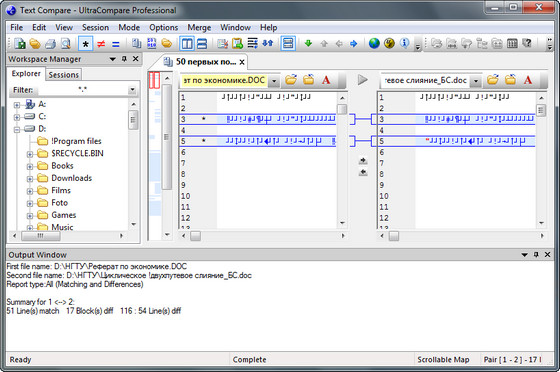Select the Films folder

(x=61, y=190)
